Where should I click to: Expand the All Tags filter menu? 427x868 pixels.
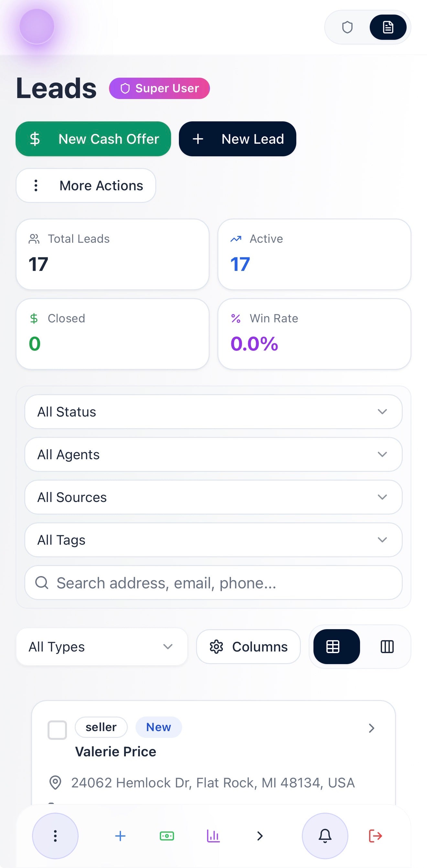tap(213, 540)
